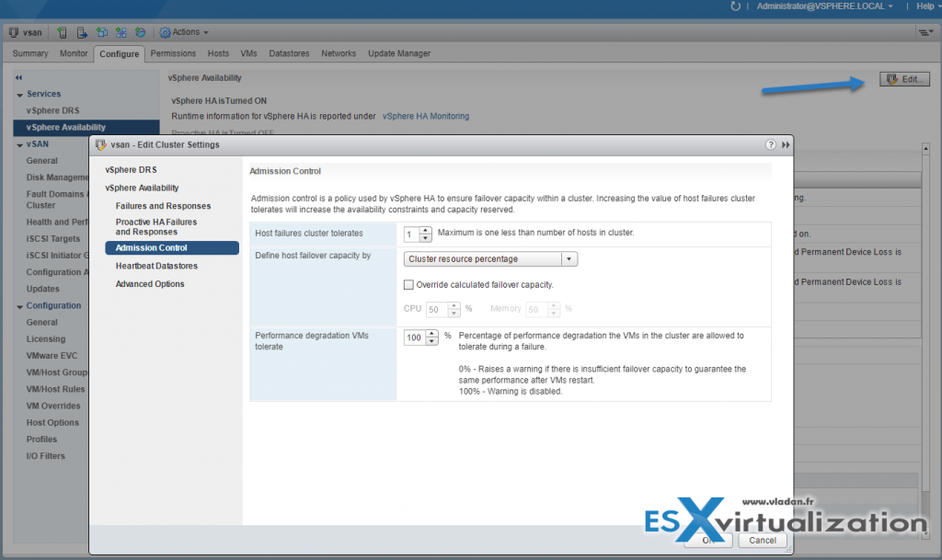This screenshot has height=560, width=942.
Task: Select Proactive HA Failures and Responses
Action: click(x=156, y=227)
